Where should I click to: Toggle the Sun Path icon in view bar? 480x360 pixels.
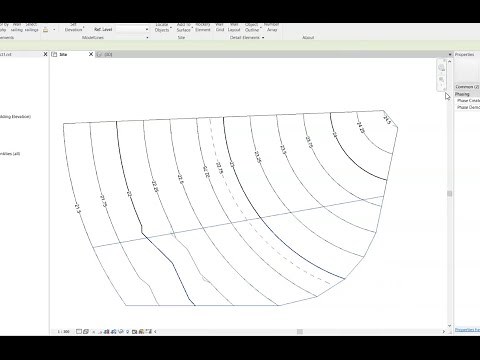pyautogui.click(x=93, y=332)
